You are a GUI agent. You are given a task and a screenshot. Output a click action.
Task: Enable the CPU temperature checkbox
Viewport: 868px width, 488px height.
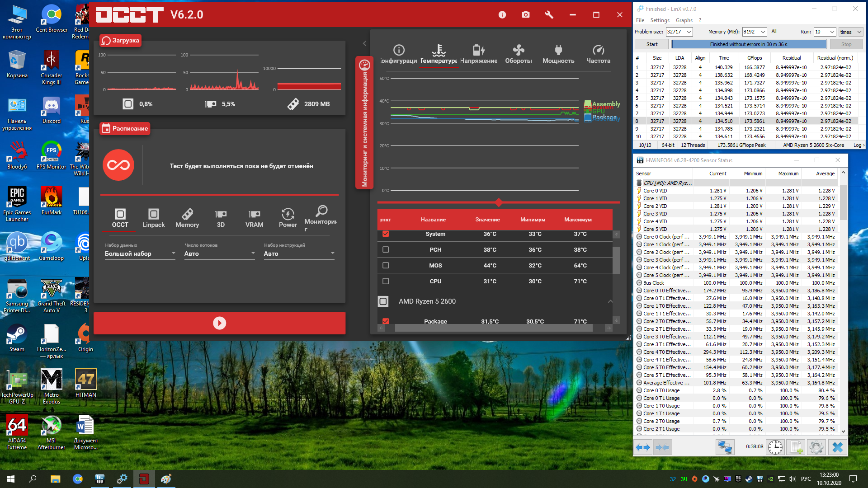coord(386,281)
